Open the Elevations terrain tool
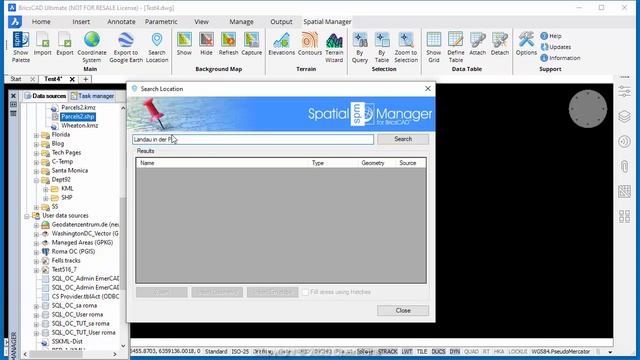Viewport: 640px width, 360px height. (281, 44)
